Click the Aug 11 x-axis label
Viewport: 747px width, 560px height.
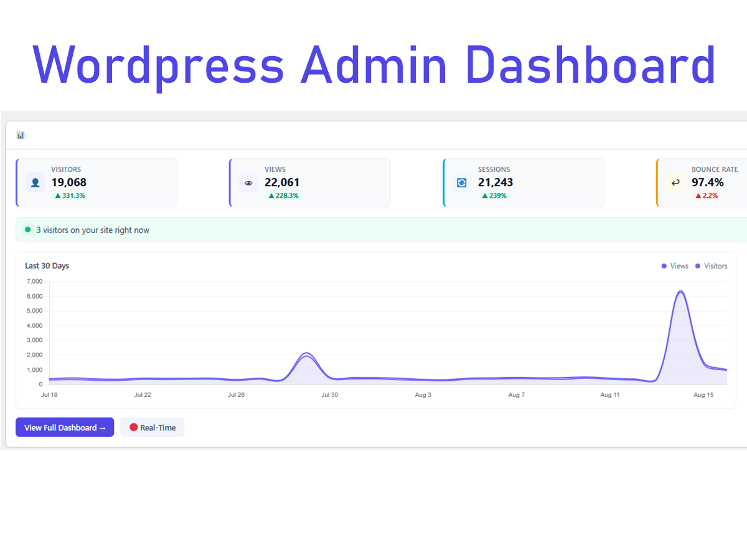point(610,394)
